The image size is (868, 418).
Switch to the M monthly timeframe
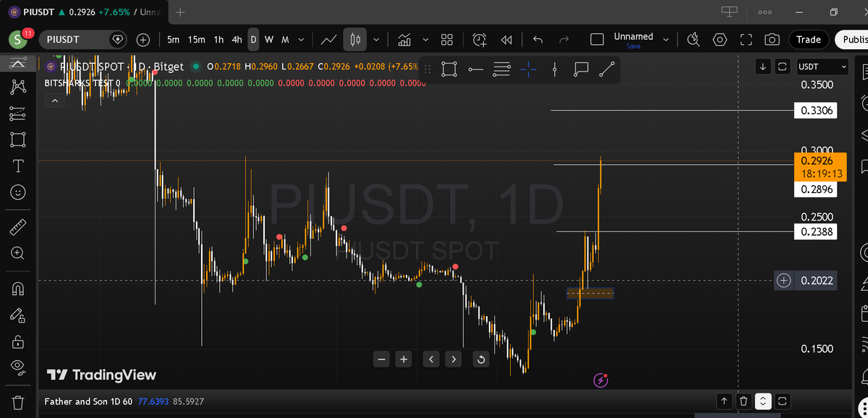pyautogui.click(x=285, y=40)
